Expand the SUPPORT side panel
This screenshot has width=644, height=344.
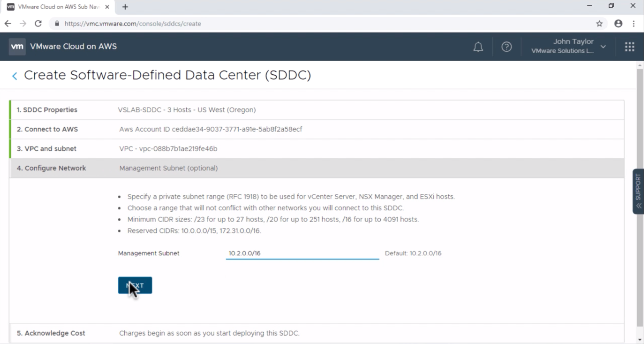tap(638, 191)
